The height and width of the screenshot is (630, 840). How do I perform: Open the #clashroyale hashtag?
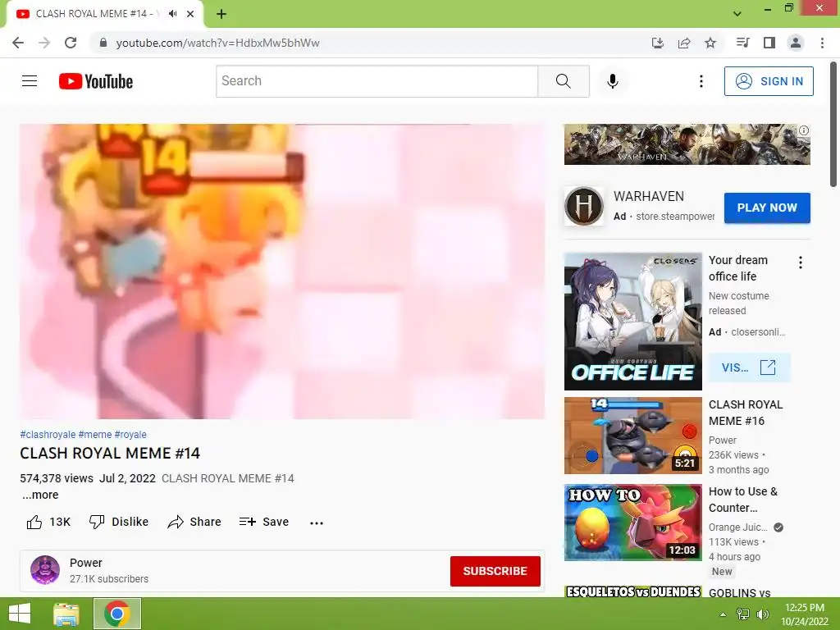[48, 435]
